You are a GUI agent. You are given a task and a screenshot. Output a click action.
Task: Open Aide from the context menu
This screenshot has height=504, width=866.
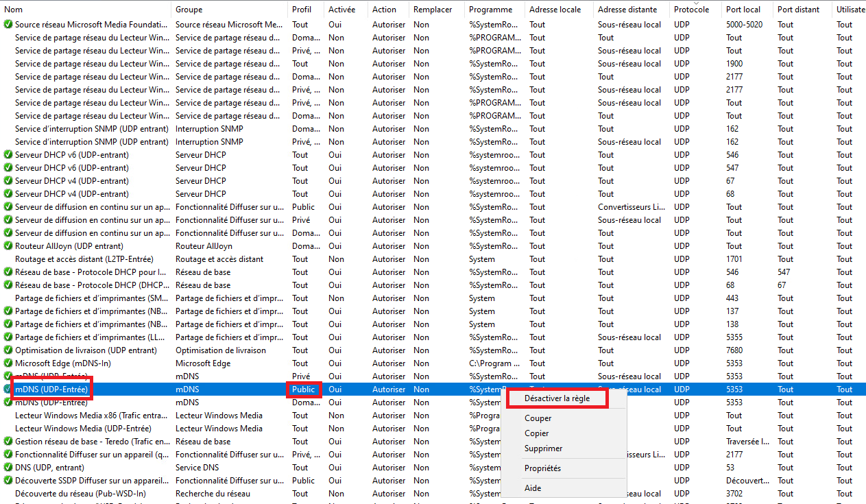533,488
